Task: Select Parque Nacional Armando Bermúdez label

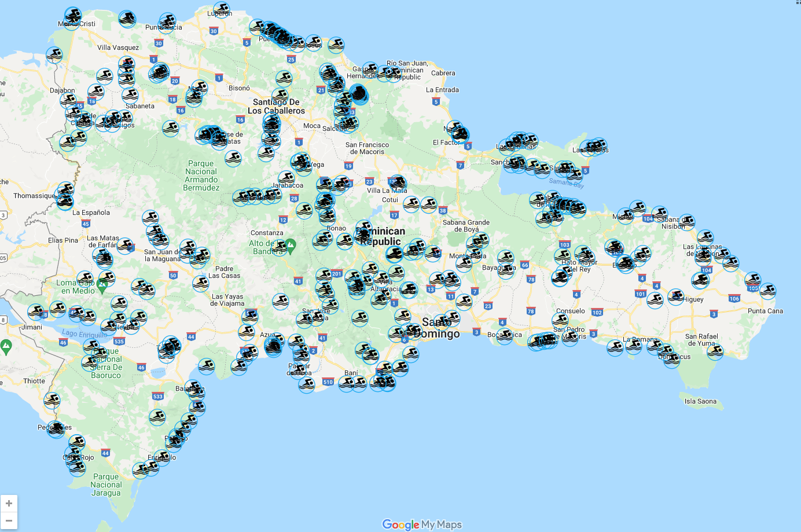Action: (201, 175)
